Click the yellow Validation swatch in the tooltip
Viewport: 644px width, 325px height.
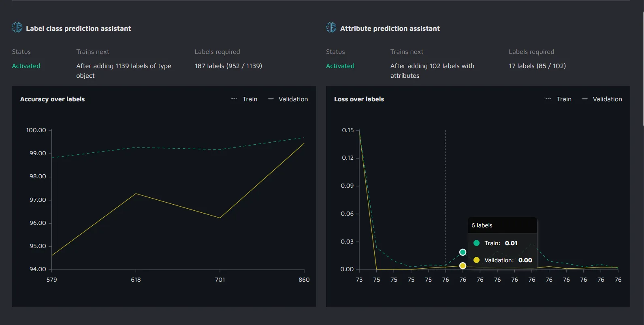coord(476,260)
